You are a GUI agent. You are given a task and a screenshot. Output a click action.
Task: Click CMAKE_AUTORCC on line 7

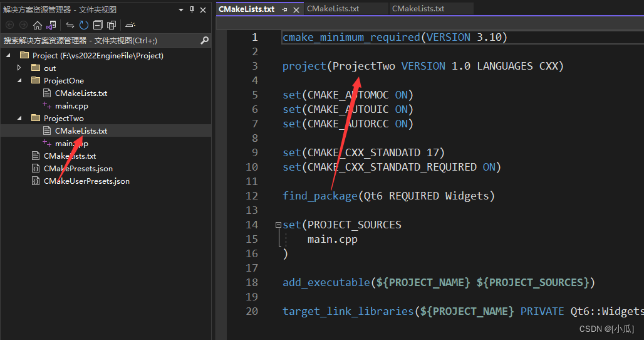tap(348, 124)
